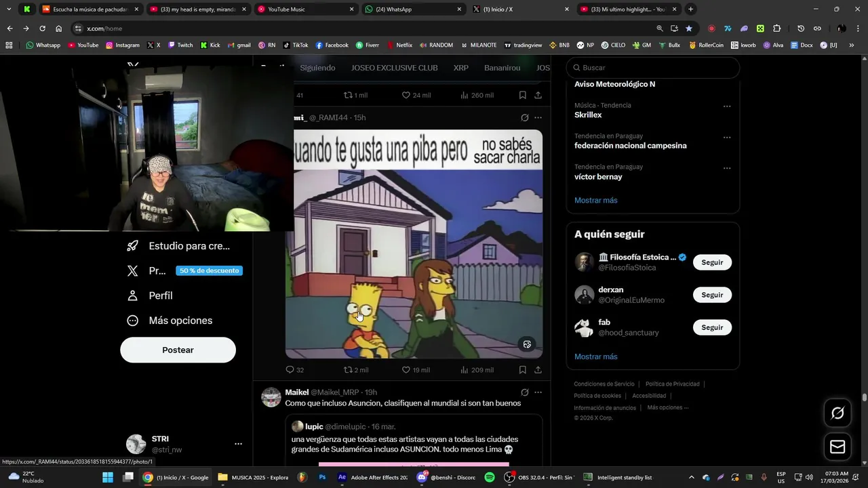Open Discord @benshi from the taskbar
This screenshot has width=868, height=488.
[446, 477]
